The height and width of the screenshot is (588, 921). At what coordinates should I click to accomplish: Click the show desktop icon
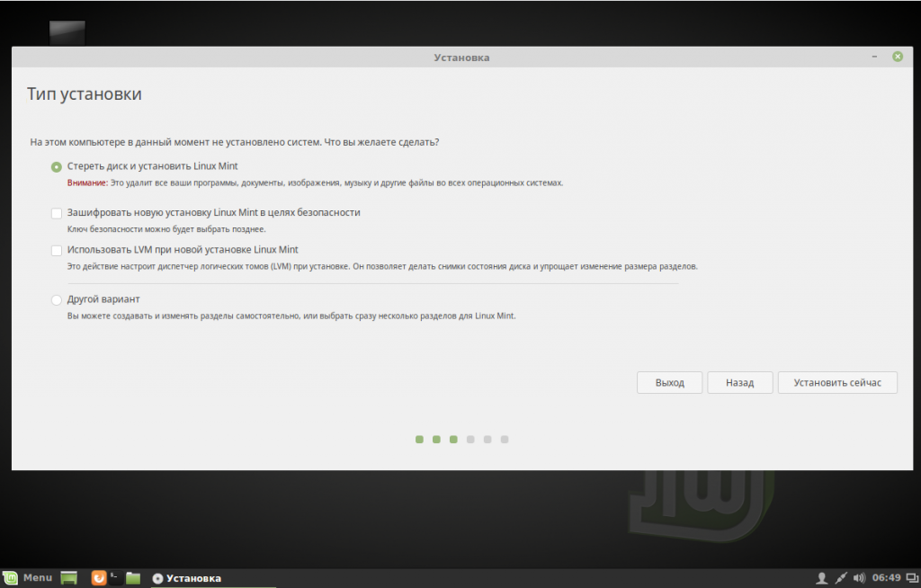coord(69,577)
